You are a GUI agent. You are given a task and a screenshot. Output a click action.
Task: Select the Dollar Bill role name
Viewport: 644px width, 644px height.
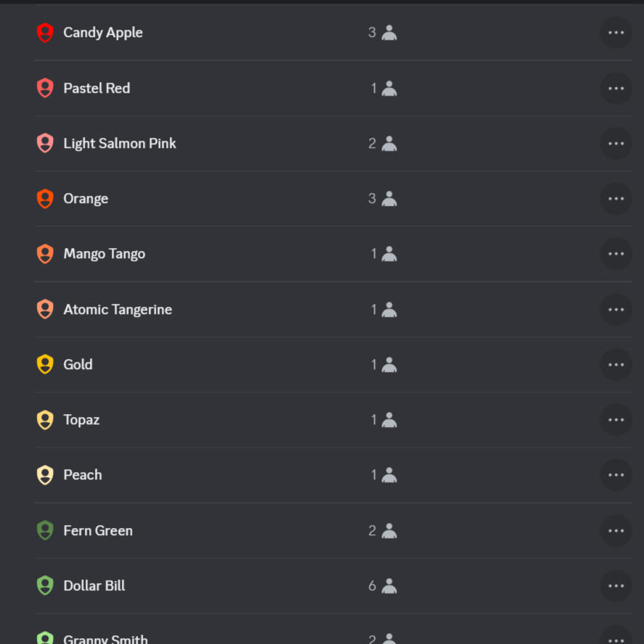pyautogui.click(x=94, y=586)
